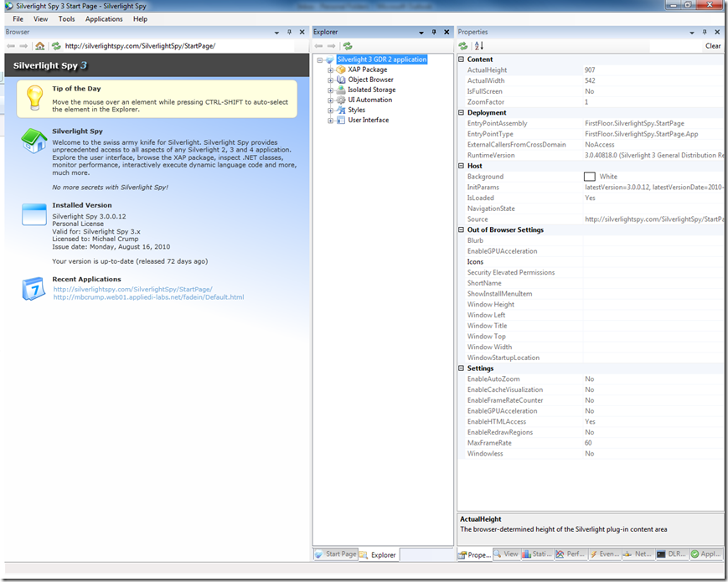
Task: Toggle auto-hide pin on Explorer panel
Action: pyautogui.click(x=434, y=32)
